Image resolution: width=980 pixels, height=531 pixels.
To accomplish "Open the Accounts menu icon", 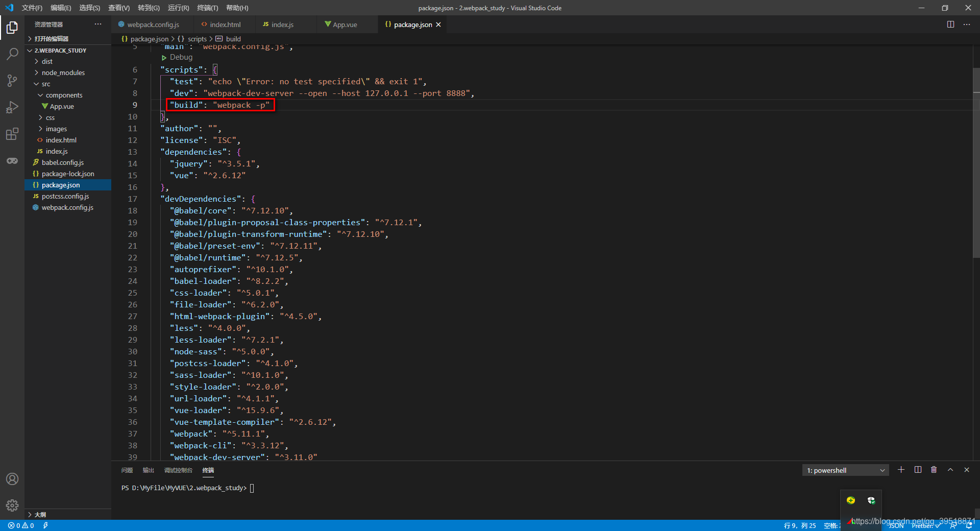I will [12, 479].
